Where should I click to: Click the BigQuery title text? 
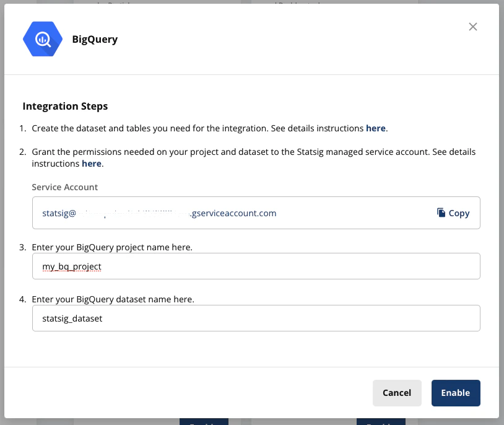[95, 39]
